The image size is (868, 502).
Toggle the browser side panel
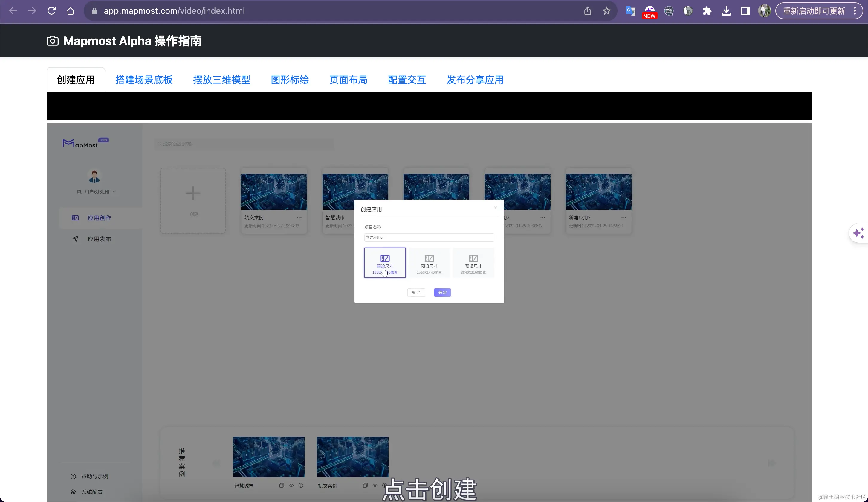[x=745, y=11]
